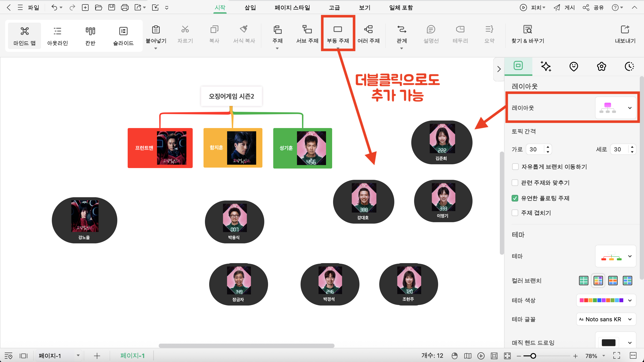Increase the 세로 spacing stepper
This screenshot has height=362, width=644.
pyautogui.click(x=632, y=147)
